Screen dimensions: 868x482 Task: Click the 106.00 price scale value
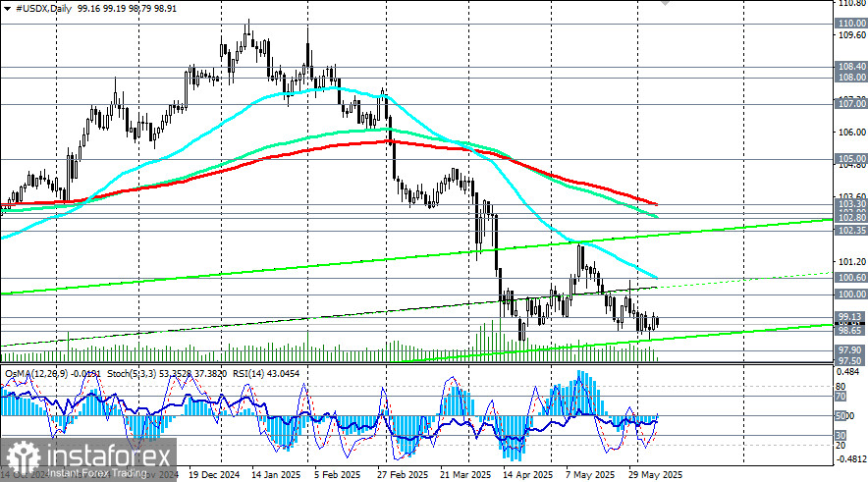tap(851, 132)
